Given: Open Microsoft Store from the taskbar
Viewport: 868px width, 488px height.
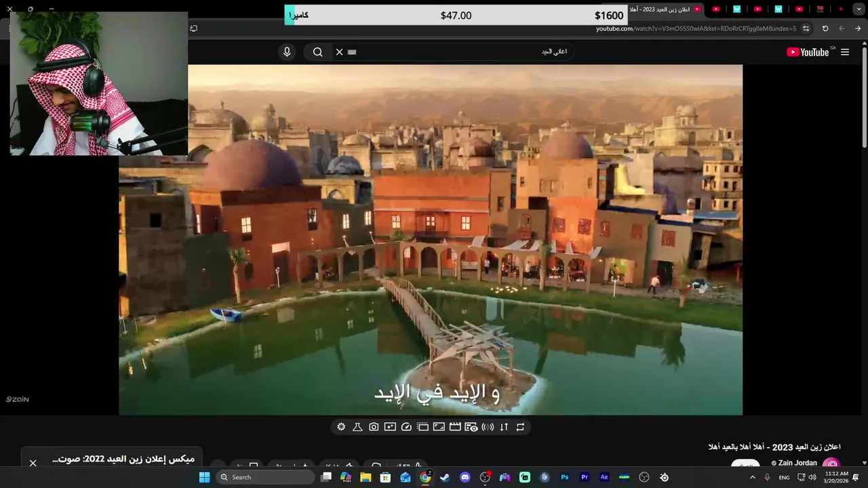Looking at the screenshot, I should 385,477.
